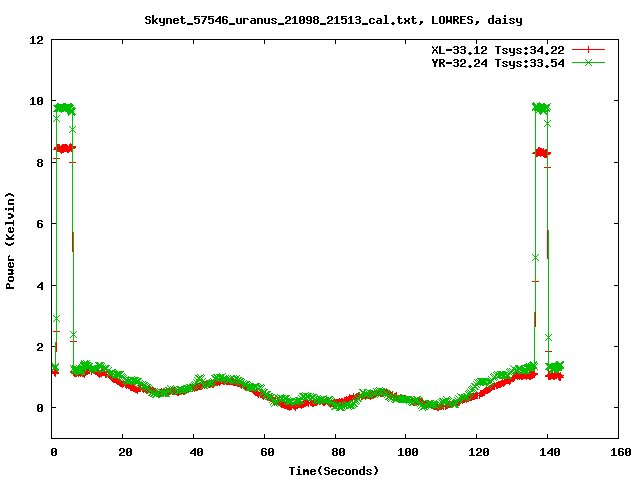Click the y-axis tick label 4
This screenshot has width=640, height=480.
coord(40,286)
